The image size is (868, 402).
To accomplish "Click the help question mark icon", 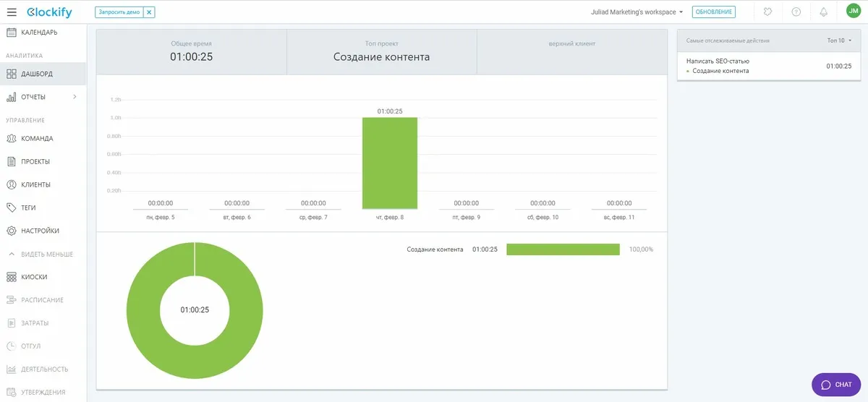I will click(x=796, y=12).
